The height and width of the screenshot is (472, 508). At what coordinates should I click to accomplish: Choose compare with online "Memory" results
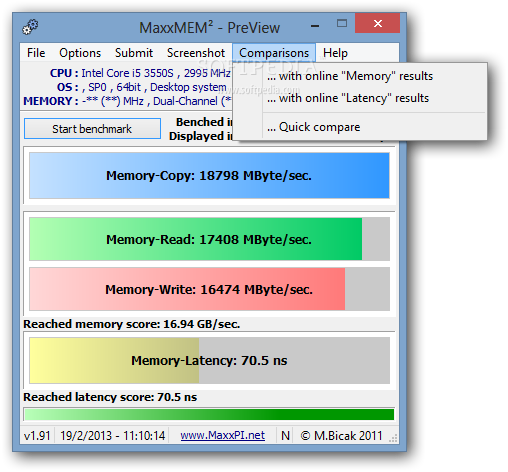(x=359, y=76)
